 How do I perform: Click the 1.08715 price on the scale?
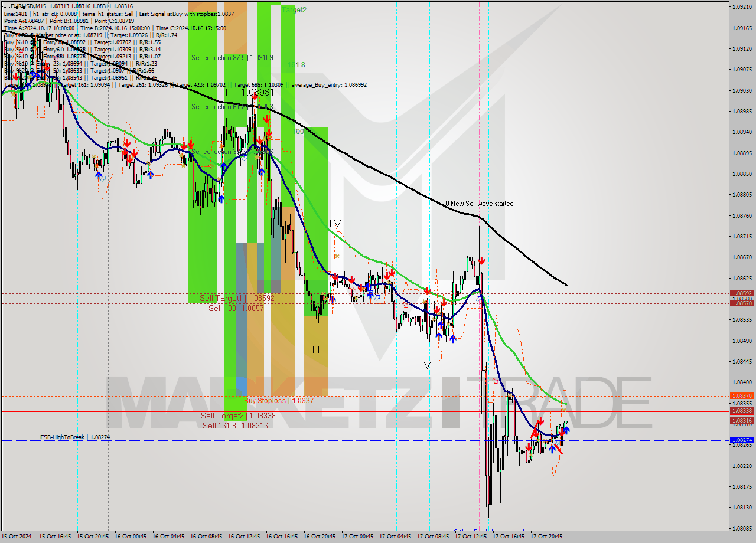pos(742,236)
